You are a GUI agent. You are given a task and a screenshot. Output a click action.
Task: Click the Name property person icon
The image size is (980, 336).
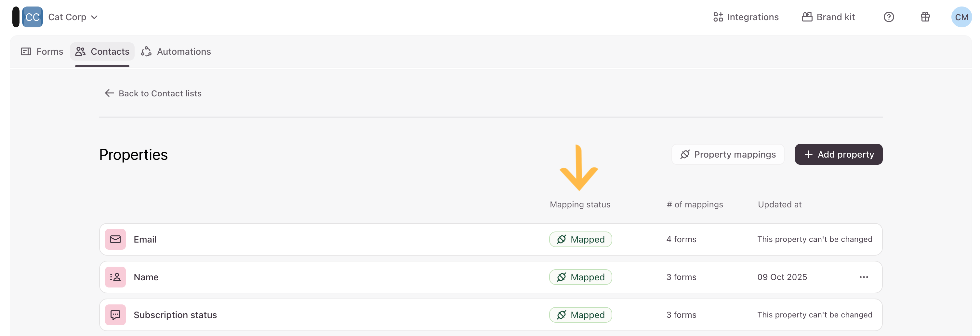tap(115, 277)
